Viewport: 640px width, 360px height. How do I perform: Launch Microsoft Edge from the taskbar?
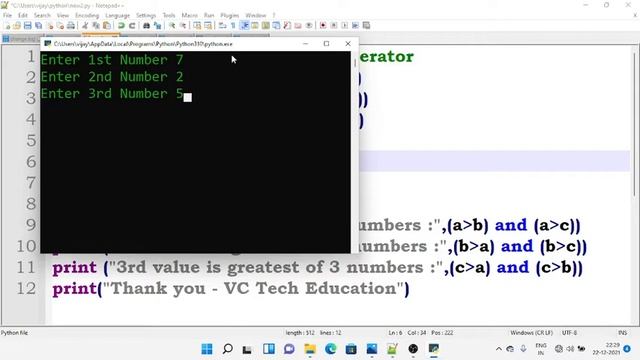(331, 349)
